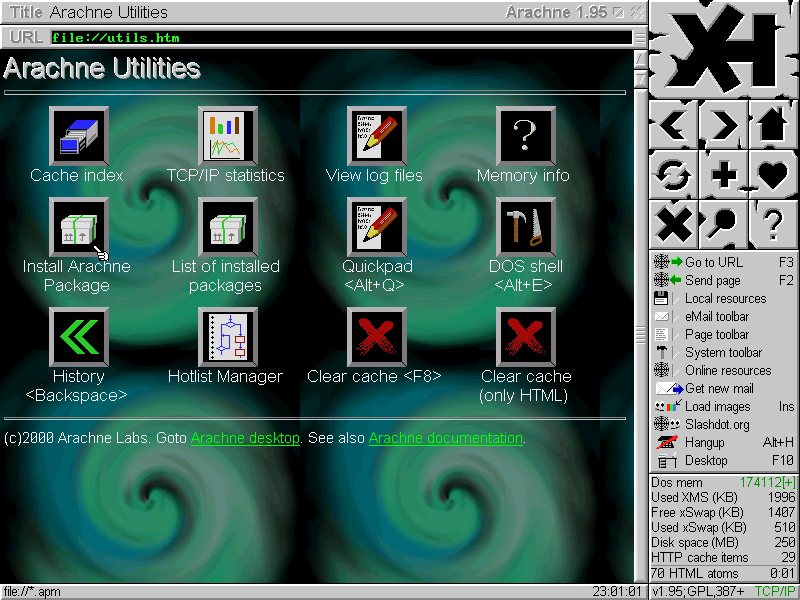Viewport: 800px width, 600px height.
Task: Open the TCP/IP statistics chart icon
Action: click(228, 136)
